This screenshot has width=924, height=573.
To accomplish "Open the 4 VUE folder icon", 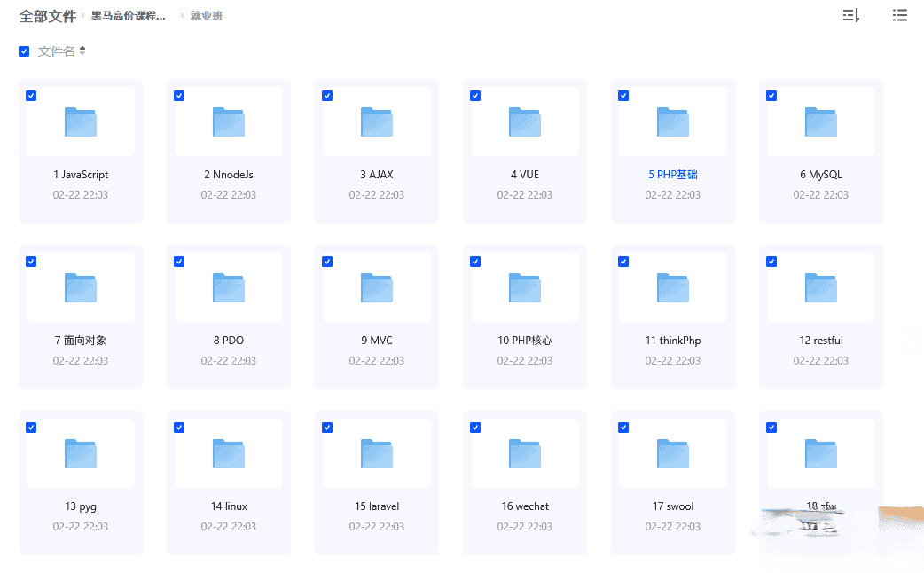I will point(525,122).
